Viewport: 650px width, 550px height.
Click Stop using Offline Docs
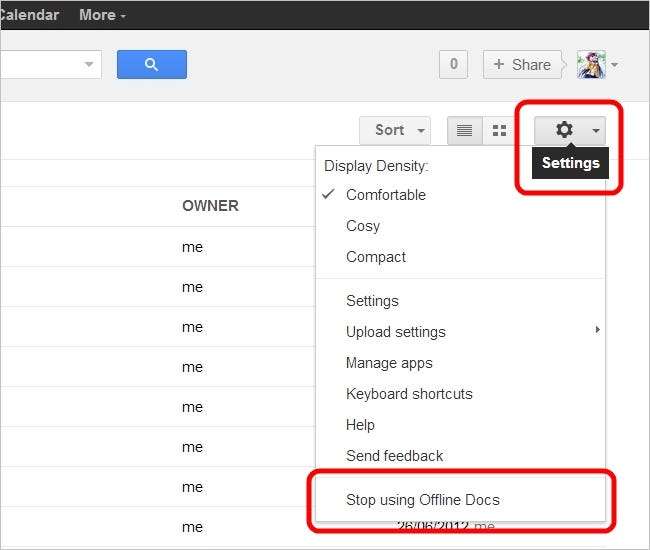[x=422, y=499]
